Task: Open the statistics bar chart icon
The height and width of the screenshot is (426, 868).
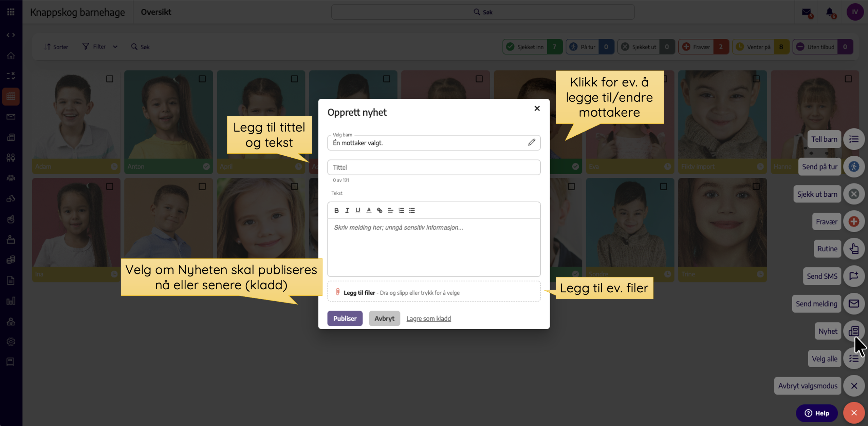Action: point(11,301)
